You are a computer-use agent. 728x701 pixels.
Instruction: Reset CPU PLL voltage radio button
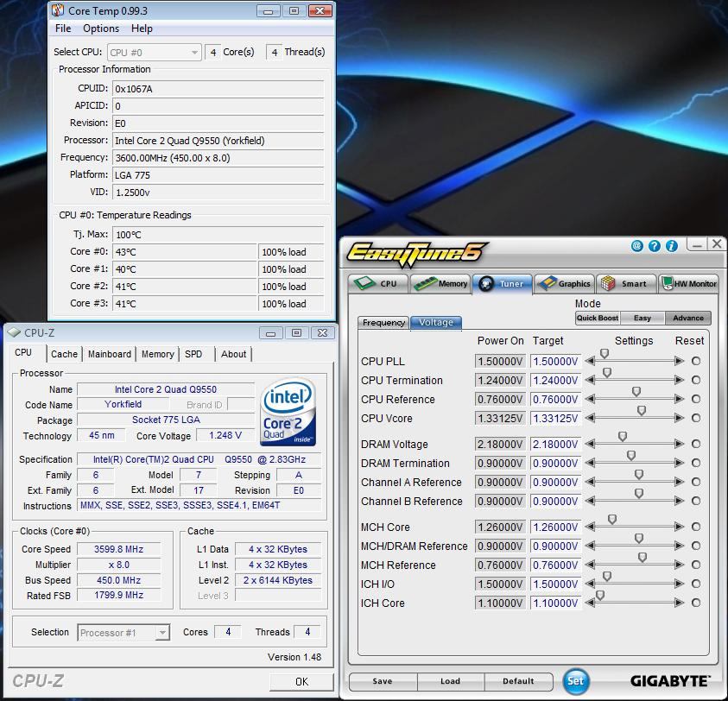tap(696, 361)
